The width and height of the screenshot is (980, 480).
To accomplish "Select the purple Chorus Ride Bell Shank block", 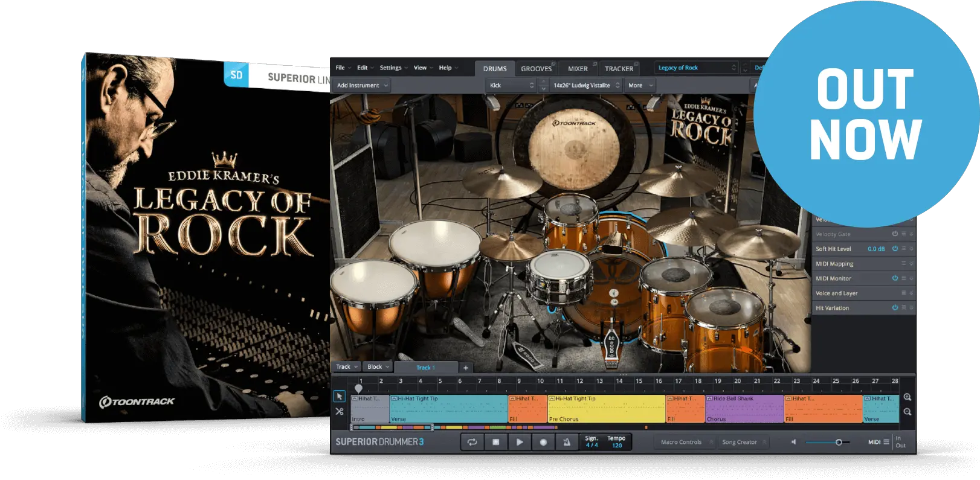I will (744, 409).
